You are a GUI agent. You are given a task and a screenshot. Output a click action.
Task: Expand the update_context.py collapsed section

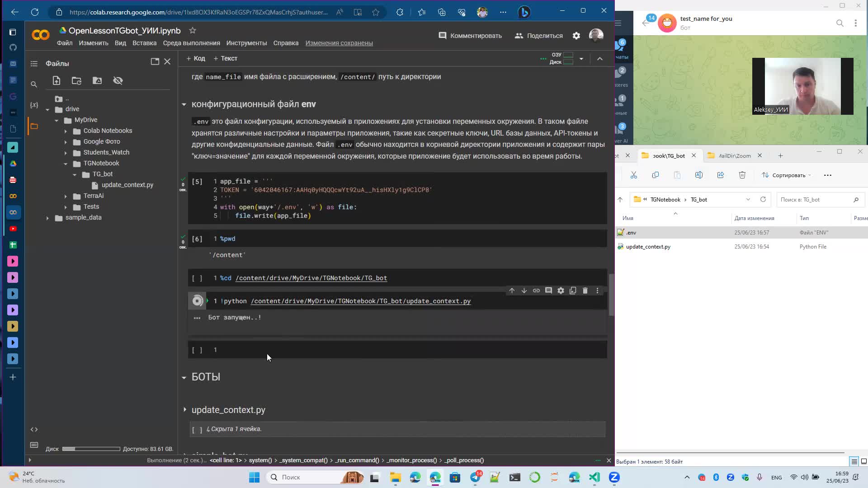[x=185, y=409]
